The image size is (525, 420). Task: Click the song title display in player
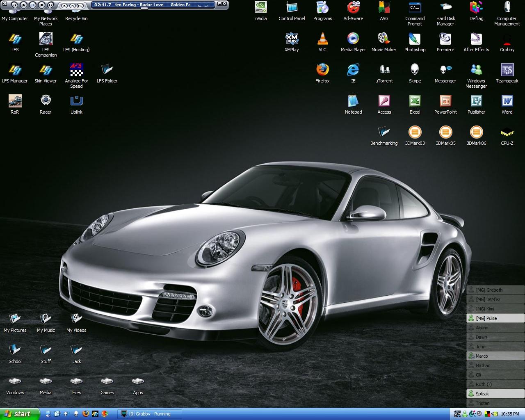[153, 5]
